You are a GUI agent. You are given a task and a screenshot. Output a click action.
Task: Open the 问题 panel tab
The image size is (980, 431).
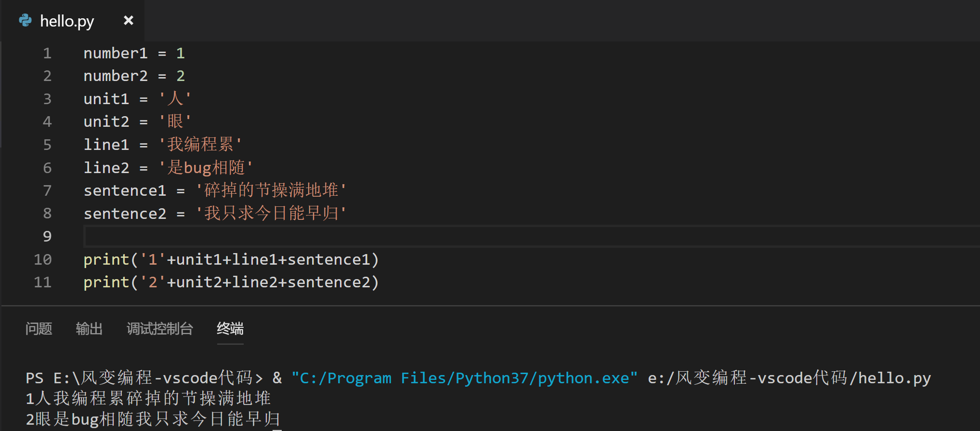39,329
